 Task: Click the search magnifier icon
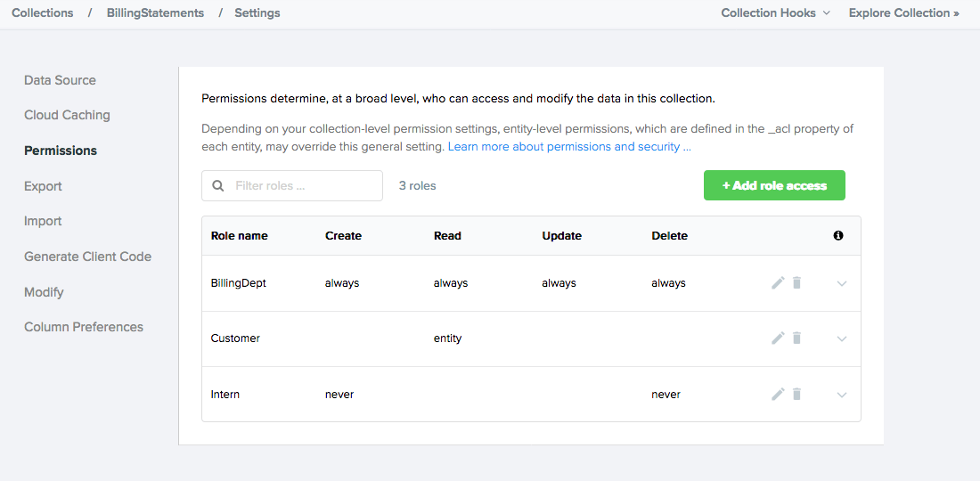pos(218,186)
